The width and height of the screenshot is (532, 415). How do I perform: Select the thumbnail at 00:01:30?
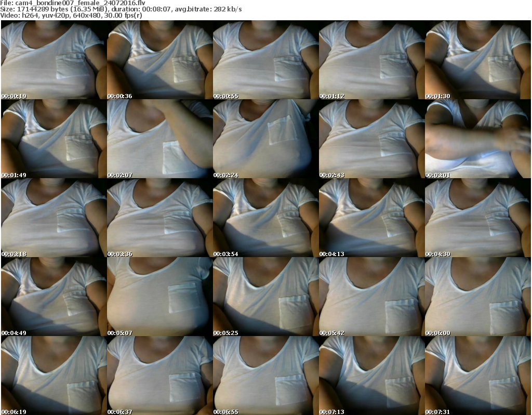(x=478, y=60)
